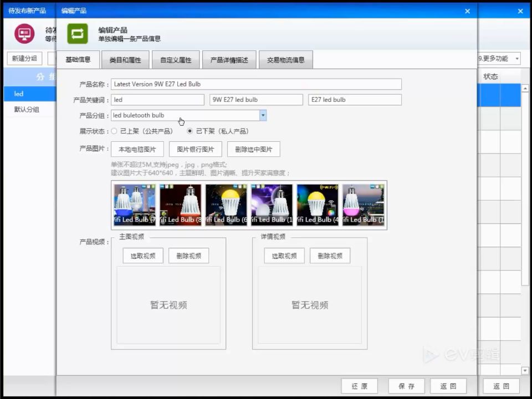Go to the 自定义属性 tab
The image size is (532, 399).
[x=176, y=60]
